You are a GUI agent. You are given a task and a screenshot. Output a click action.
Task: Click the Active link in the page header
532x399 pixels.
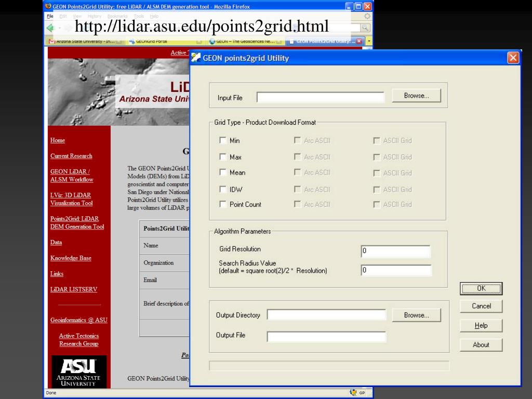pos(179,52)
